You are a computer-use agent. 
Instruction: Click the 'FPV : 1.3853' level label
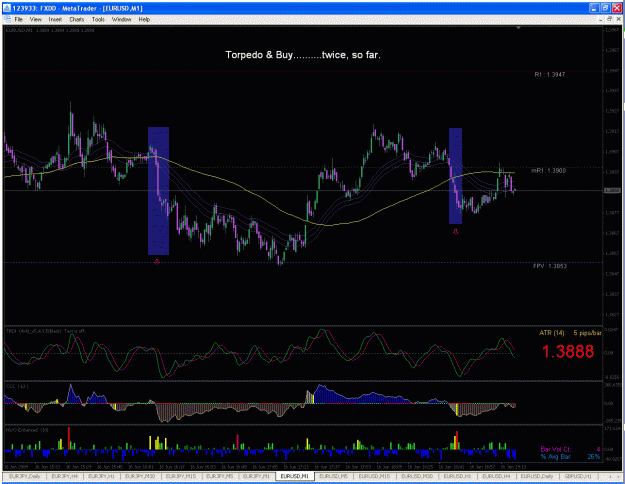550,266
